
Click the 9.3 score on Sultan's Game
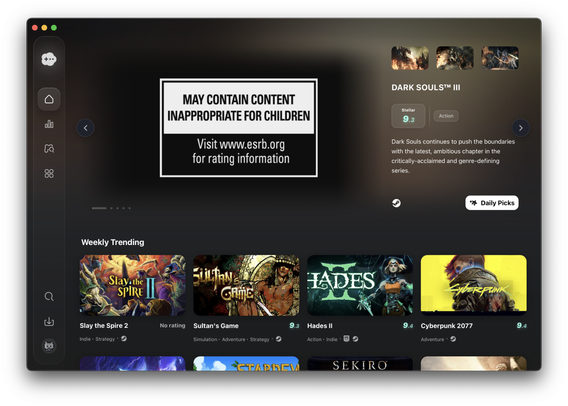(x=294, y=326)
